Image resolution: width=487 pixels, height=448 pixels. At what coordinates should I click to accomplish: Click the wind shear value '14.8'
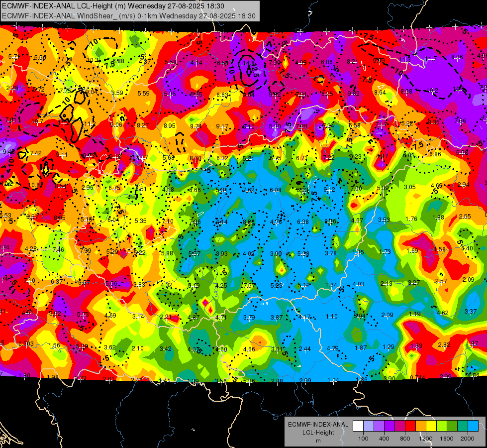pyautogui.click(x=248, y=63)
